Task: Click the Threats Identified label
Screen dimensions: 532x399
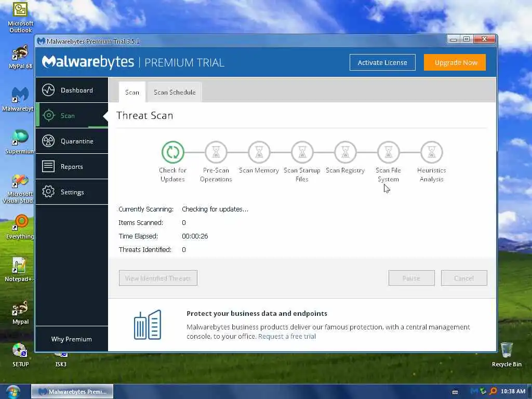Action: point(145,250)
